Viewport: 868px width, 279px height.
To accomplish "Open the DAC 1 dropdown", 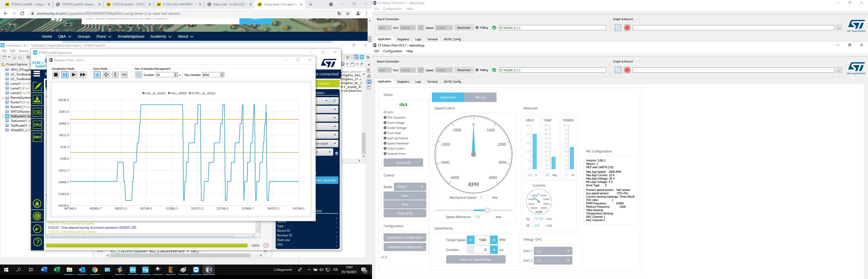I will click(553, 251).
